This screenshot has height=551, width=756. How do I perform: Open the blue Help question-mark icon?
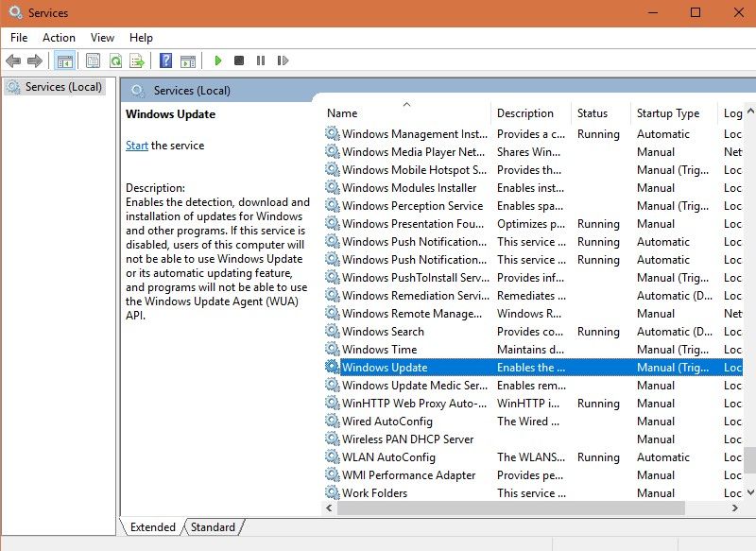[165, 60]
